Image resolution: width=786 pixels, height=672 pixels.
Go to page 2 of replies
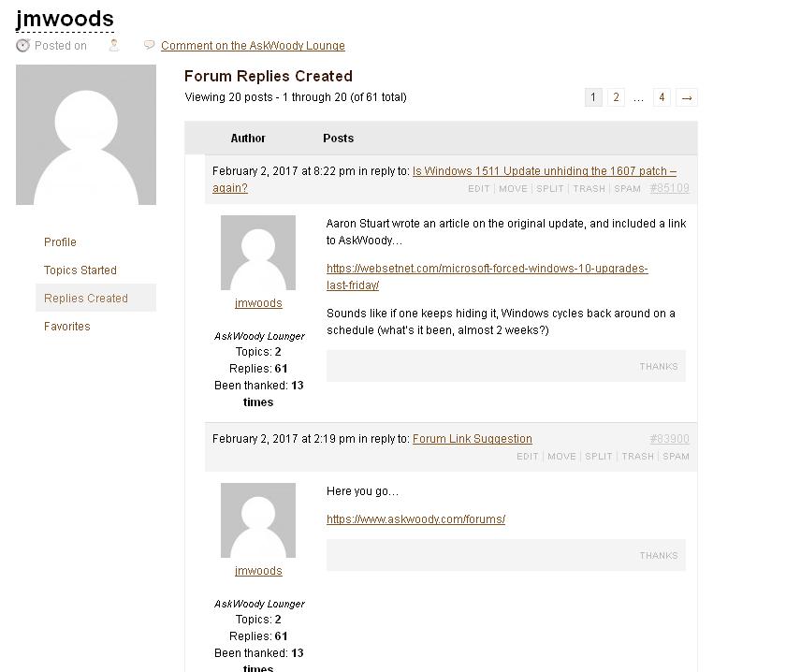tap(616, 97)
